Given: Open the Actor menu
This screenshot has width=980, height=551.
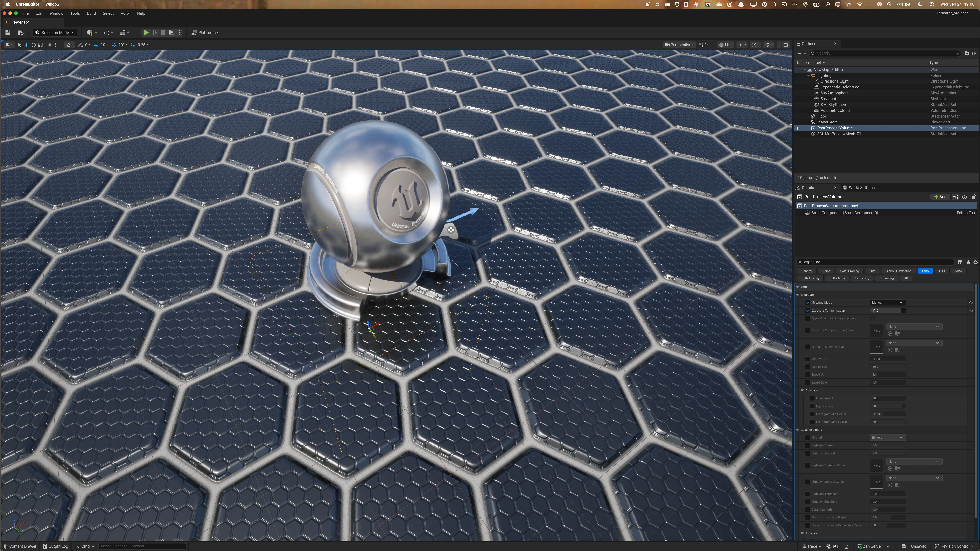Looking at the screenshot, I should 125,13.
